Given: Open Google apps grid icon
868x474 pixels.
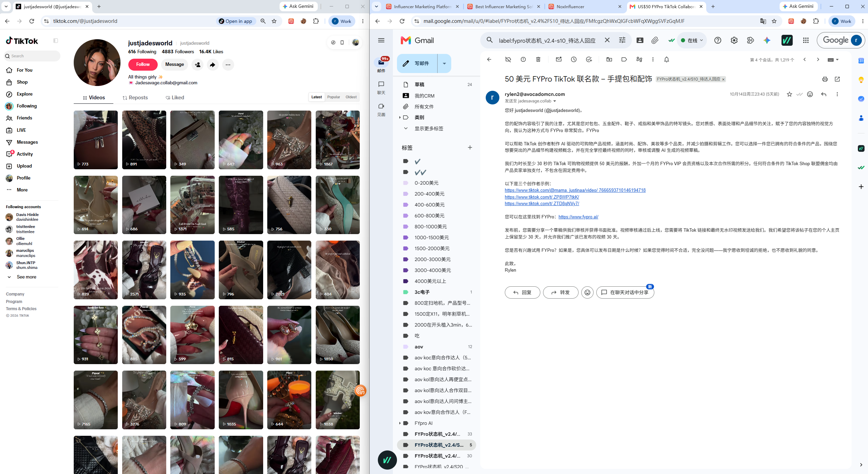Looking at the screenshot, I should coord(806,40).
